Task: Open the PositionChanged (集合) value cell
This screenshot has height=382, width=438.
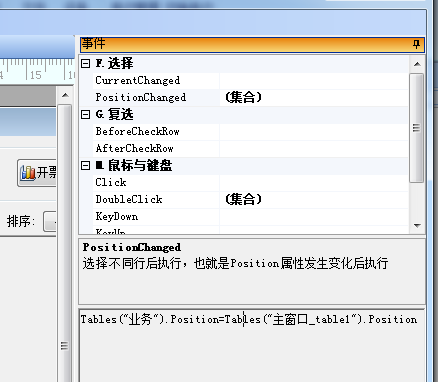Action: tap(313, 97)
